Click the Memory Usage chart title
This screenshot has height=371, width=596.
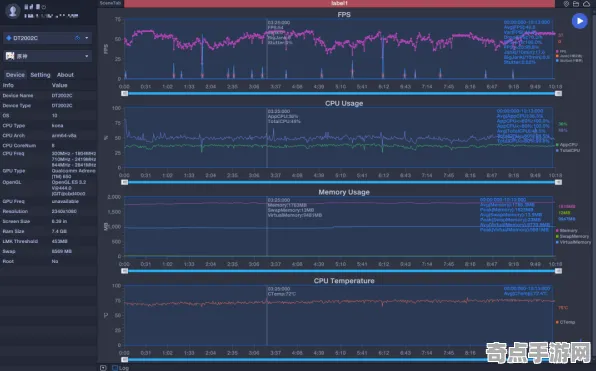[x=344, y=192]
